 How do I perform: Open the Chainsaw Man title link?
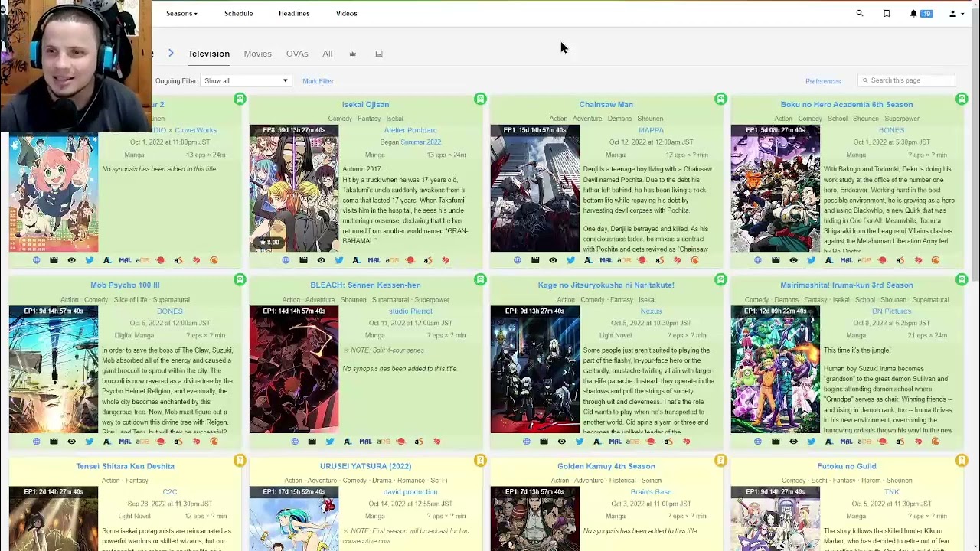pos(606,104)
